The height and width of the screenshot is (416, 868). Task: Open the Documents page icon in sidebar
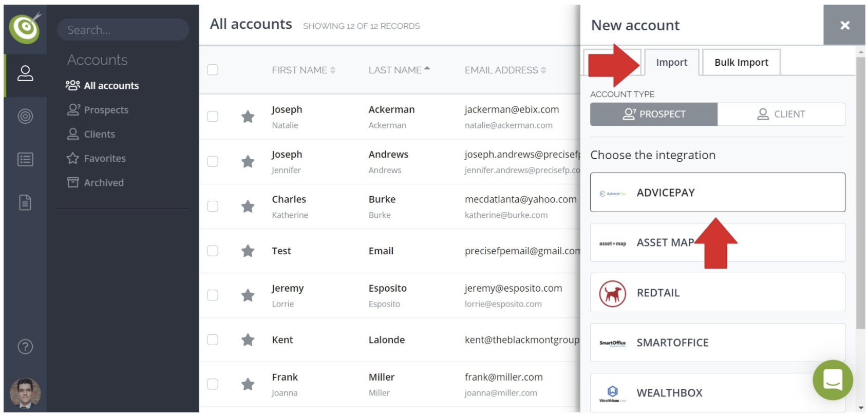[x=25, y=202]
